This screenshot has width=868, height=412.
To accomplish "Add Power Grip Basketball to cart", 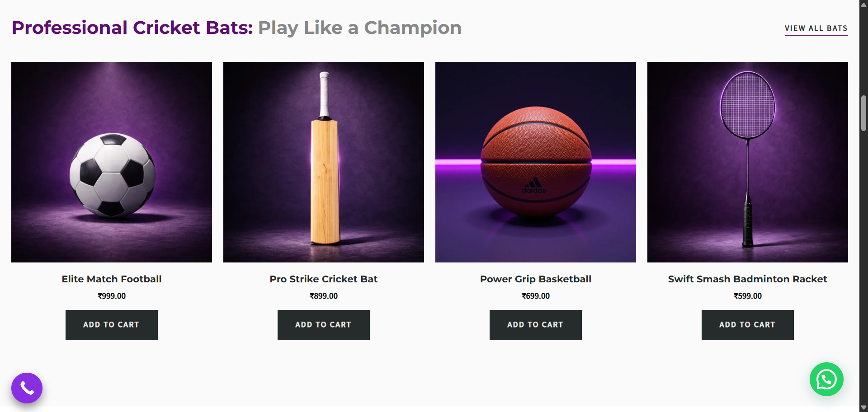I will coord(536,325).
